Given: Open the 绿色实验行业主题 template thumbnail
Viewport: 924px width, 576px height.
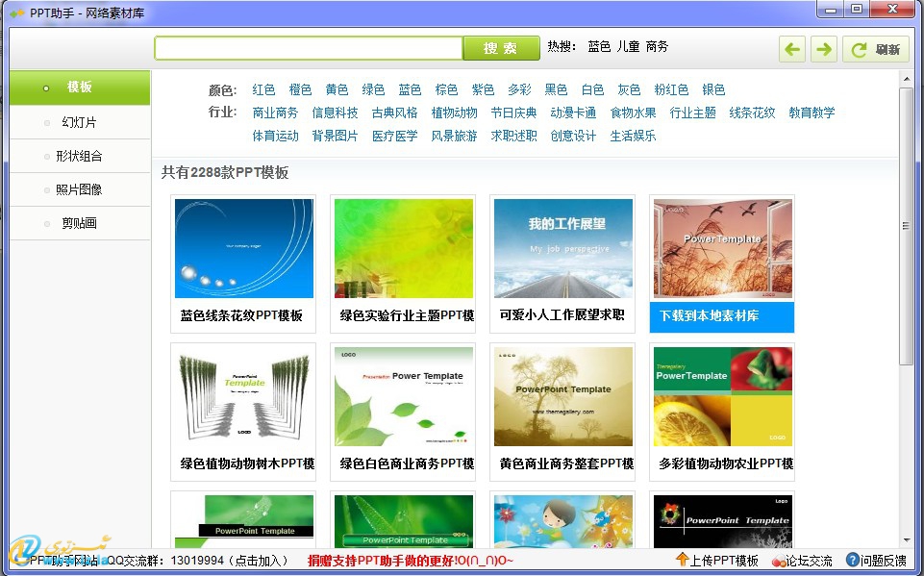Looking at the screenshot, I should pos(404,248).
